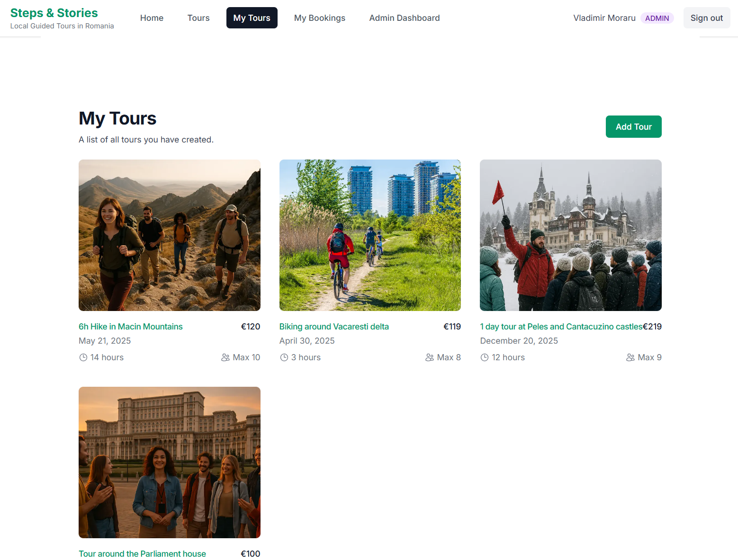Open Peles and Cantacuzino castles tour
Image resolution: width=738 pixels, height=560 pixels.
point(561,327)
